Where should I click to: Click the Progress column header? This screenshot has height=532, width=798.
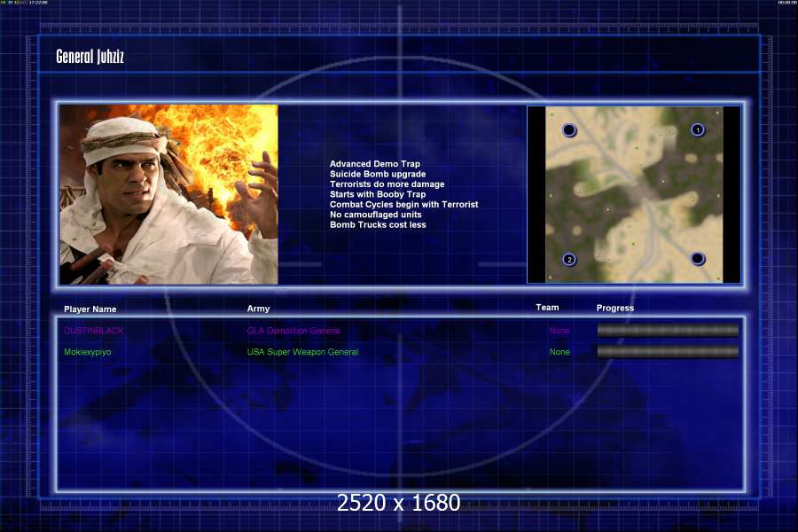click(614, 308)
